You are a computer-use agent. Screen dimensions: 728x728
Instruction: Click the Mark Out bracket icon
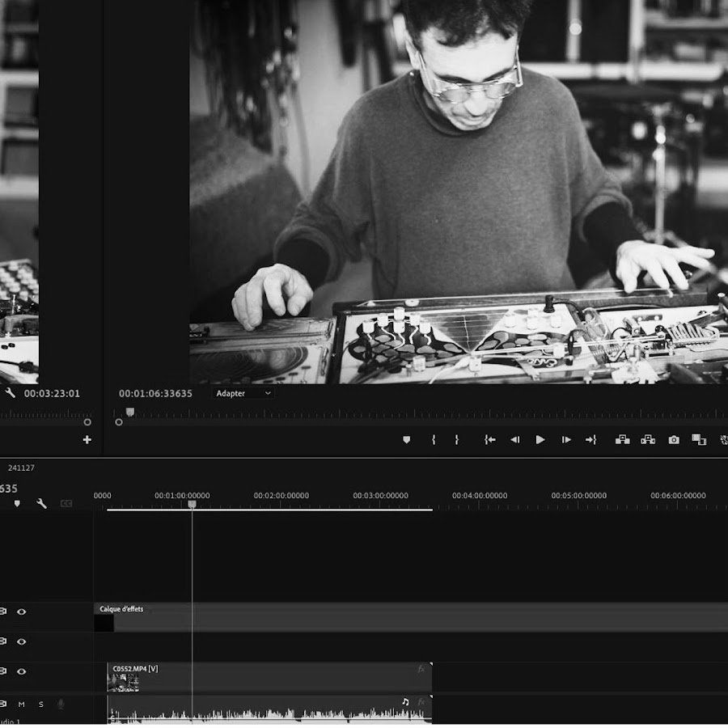(x=456, y=440)
